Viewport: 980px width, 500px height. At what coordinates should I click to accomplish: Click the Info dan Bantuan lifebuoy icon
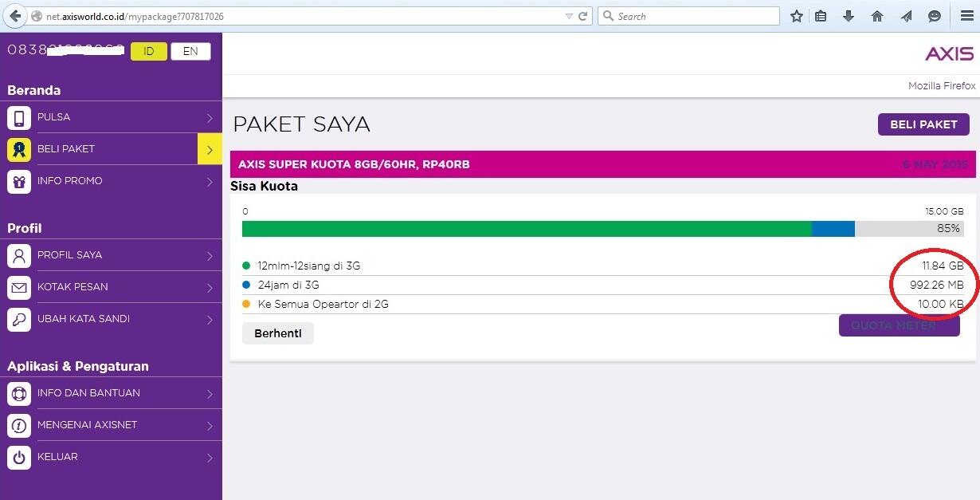pyautogui.click(x=19, y=393)
